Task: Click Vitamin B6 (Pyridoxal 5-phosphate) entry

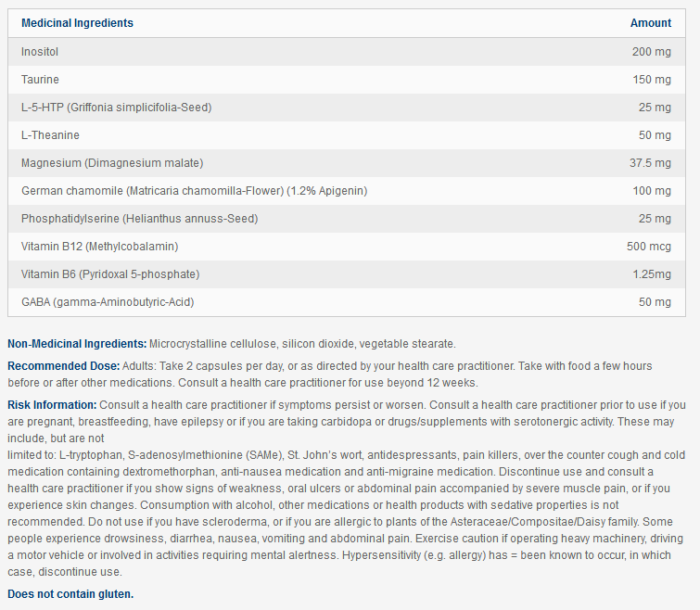Action: pyautogui.click(x=109, y=274)
